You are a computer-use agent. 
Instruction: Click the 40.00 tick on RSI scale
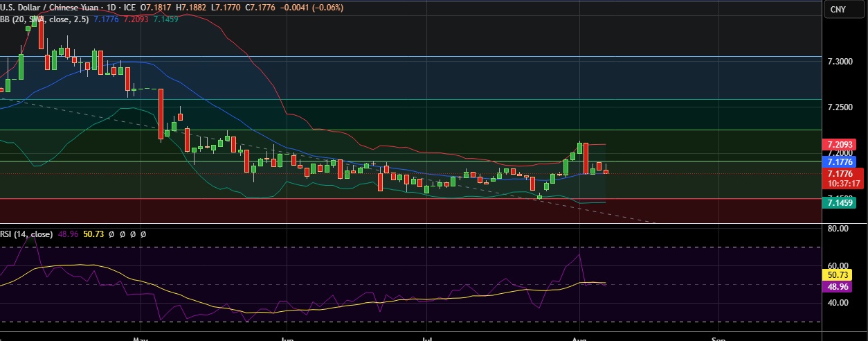pos(840,303)
